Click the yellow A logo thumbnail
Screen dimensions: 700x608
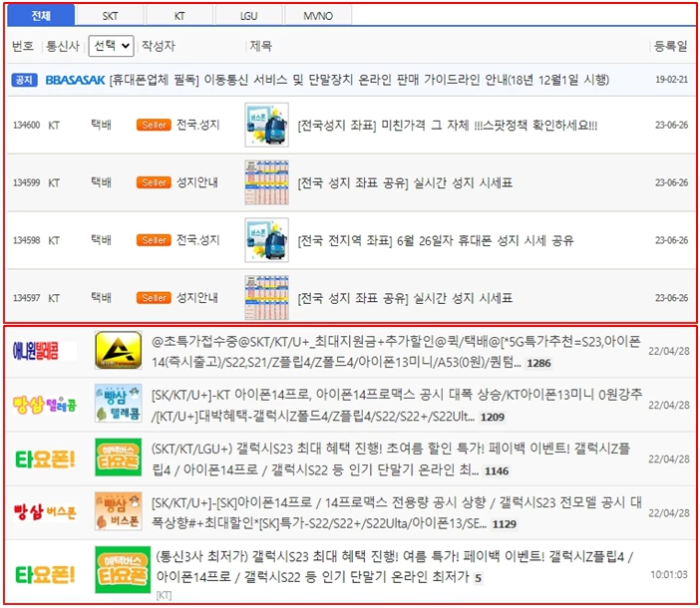click(119, 350)
